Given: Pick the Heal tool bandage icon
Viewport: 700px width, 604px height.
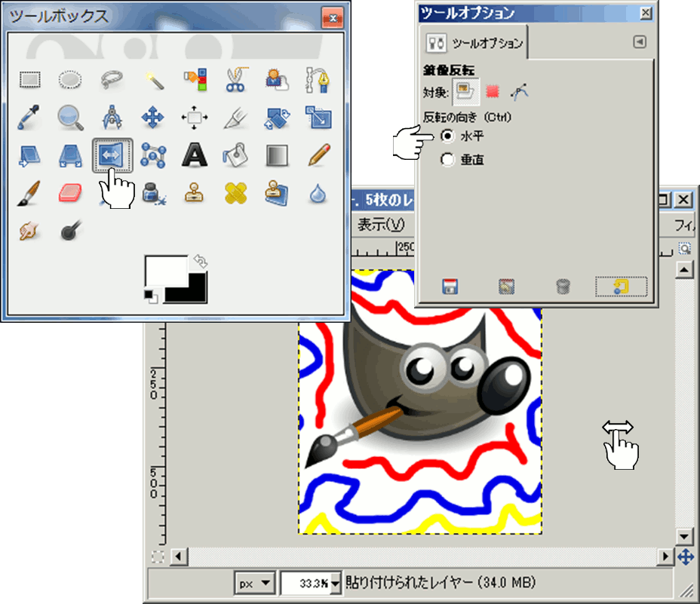Looking at the screenshot, I should coord(235,193).
